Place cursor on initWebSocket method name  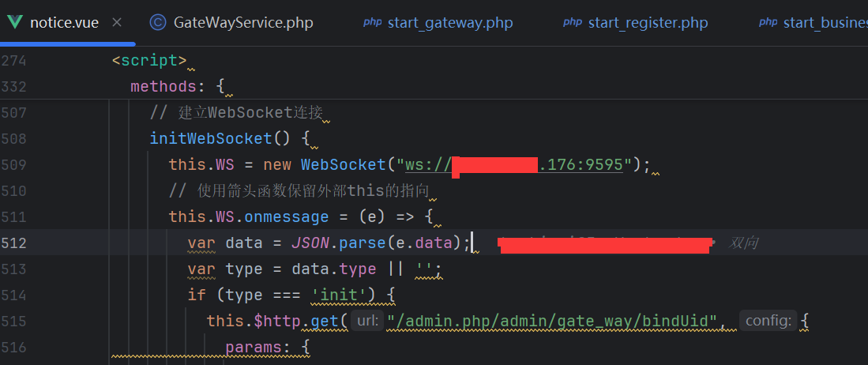point(210,138)
